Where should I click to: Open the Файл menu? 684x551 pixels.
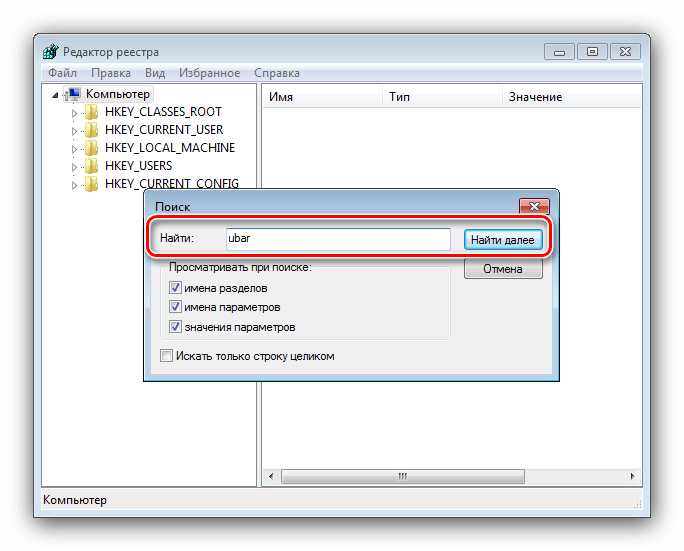[x=62, y=73]
